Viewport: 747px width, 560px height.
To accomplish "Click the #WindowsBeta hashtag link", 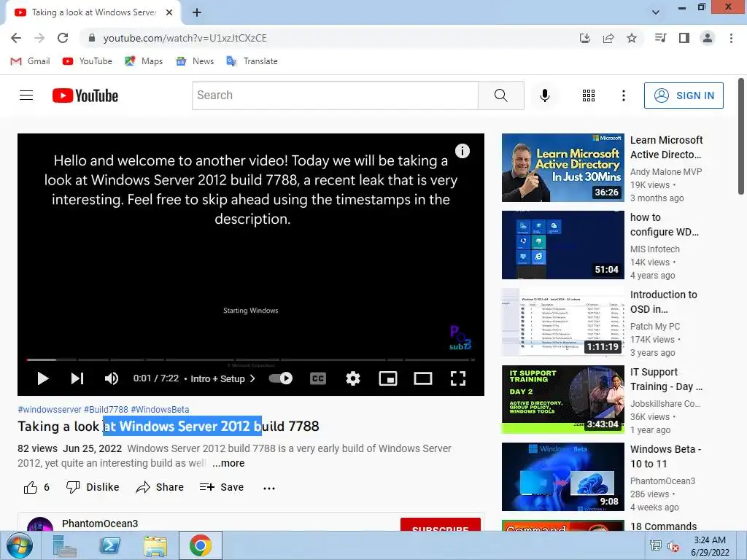I will click(160, 410).
